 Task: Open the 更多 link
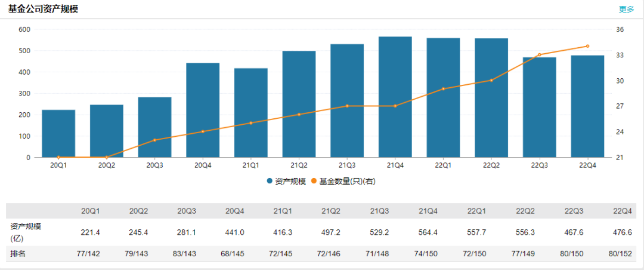626,9
